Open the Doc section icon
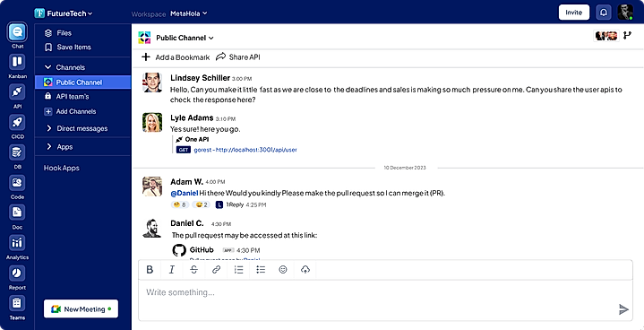Viewport: 644px width, 330px height. (x=17, y=213)
